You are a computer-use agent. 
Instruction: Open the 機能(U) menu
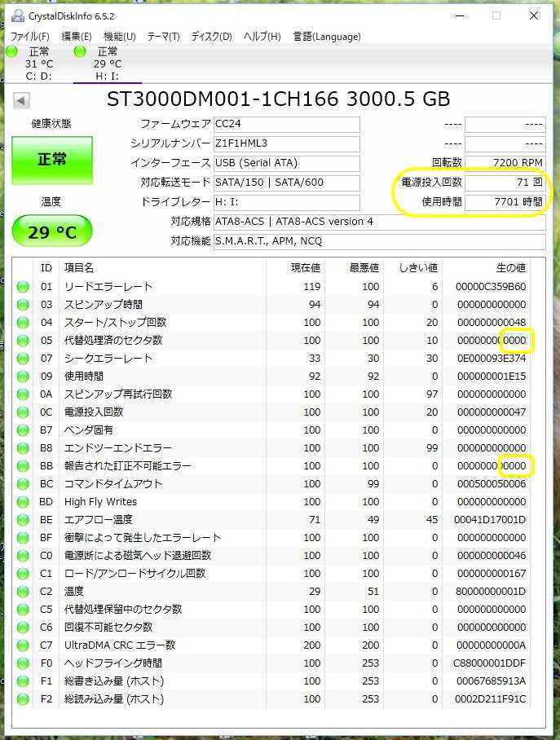[120, 37]
